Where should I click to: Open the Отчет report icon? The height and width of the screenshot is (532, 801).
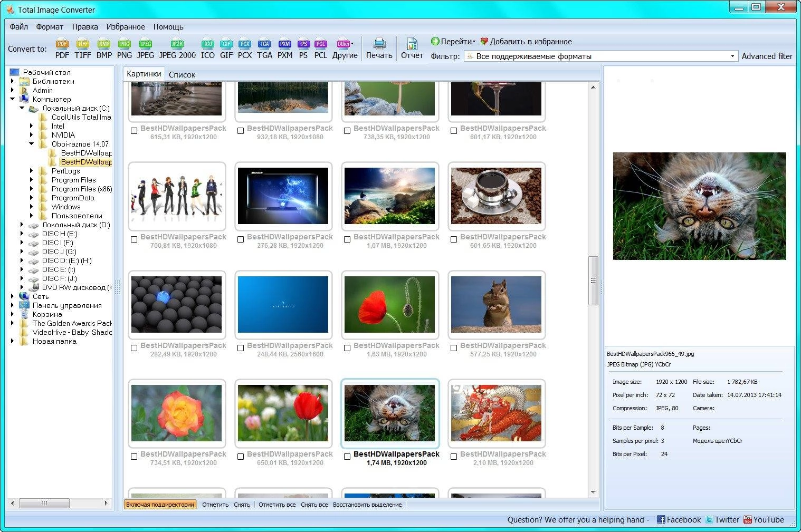pyautogui.click(x=412, y=44)
